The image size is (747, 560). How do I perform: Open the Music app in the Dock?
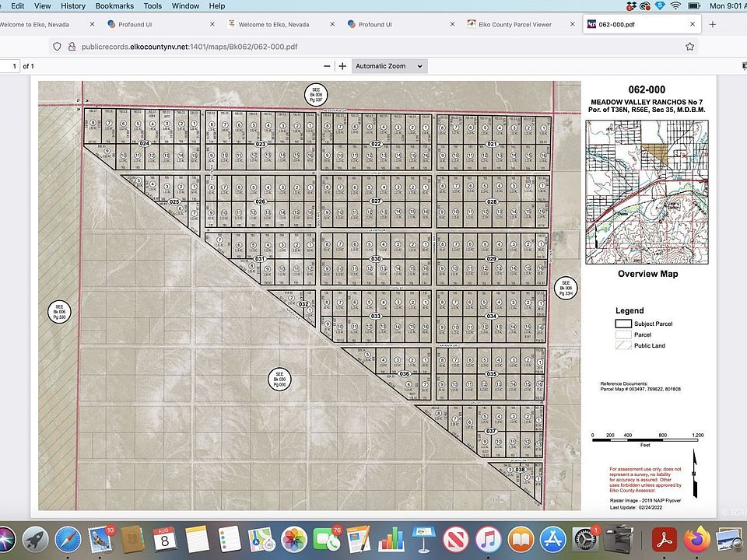click(489, 540)
